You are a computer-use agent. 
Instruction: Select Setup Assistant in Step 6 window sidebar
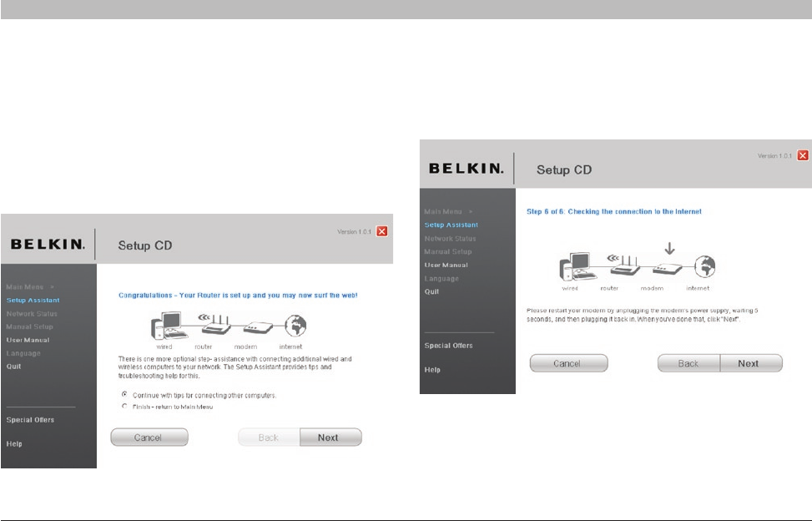[x=451, y=225]
